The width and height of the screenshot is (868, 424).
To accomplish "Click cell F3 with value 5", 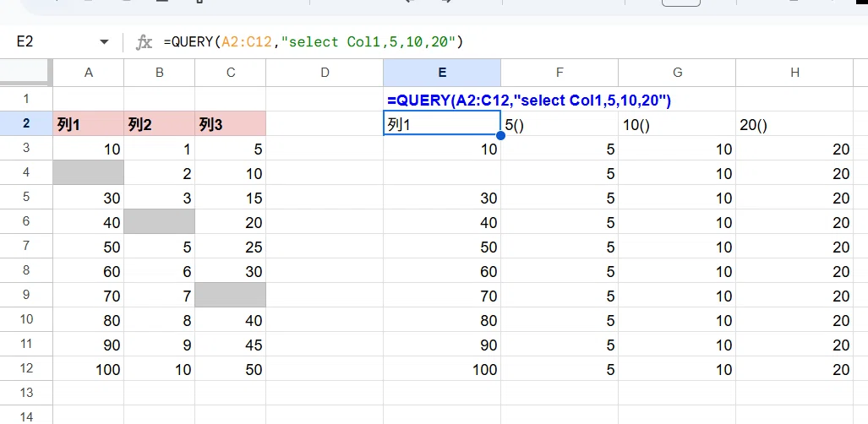I will pyautogui.click(x=560, y=149).
